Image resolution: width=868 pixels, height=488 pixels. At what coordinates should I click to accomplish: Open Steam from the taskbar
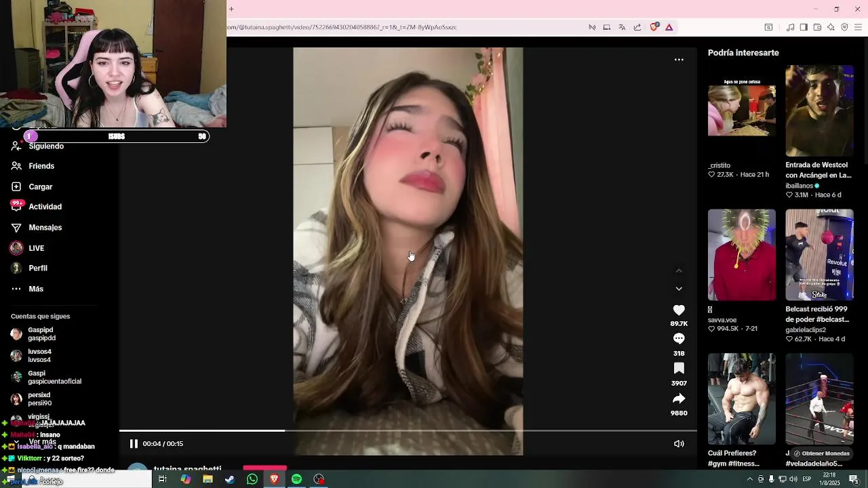tap(230, 479)
